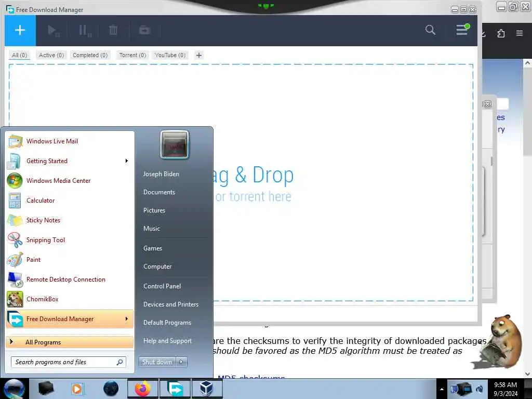The height and width of the screenshot is (399, 532).
Task: Open Free Download Manager Start menu entry
Action: pyautogui.click(x=70, y=319)
